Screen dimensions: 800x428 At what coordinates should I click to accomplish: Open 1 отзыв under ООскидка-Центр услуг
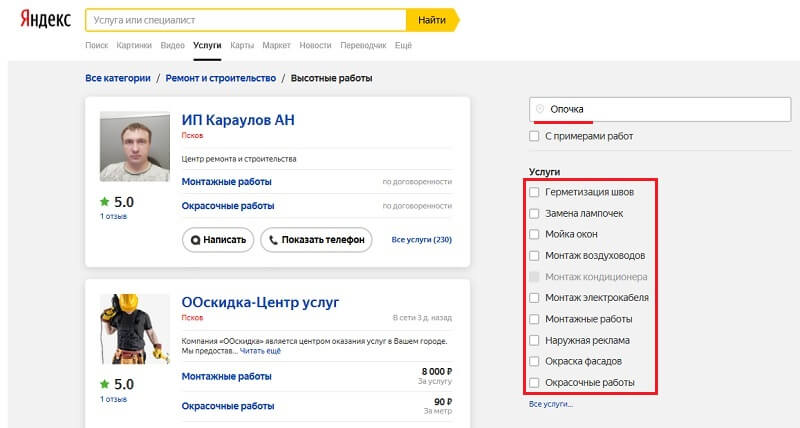coord(113,399)
